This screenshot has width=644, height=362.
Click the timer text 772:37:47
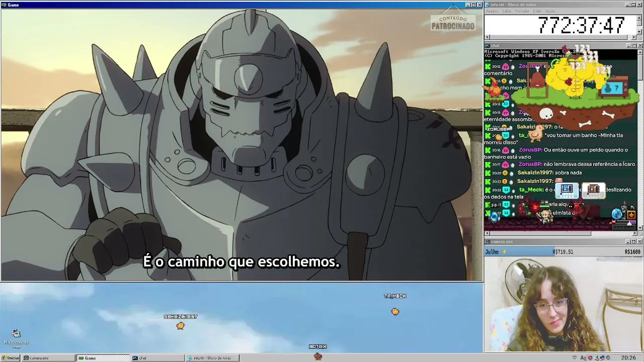tap(581, 25)
